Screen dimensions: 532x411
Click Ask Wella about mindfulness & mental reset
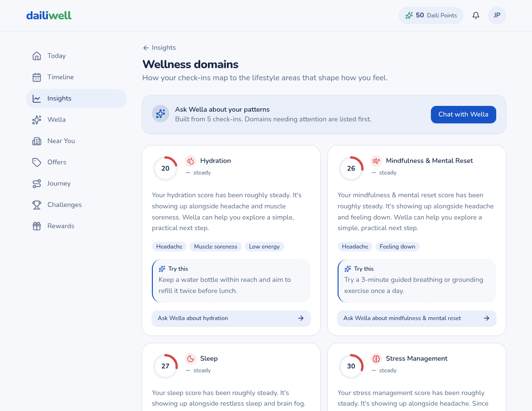click(416, 319)
